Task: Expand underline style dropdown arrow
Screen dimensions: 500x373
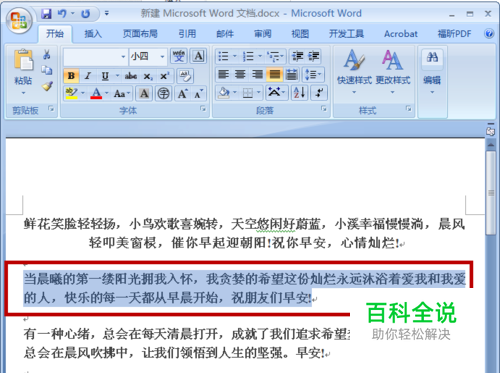Action: point(117,76)
